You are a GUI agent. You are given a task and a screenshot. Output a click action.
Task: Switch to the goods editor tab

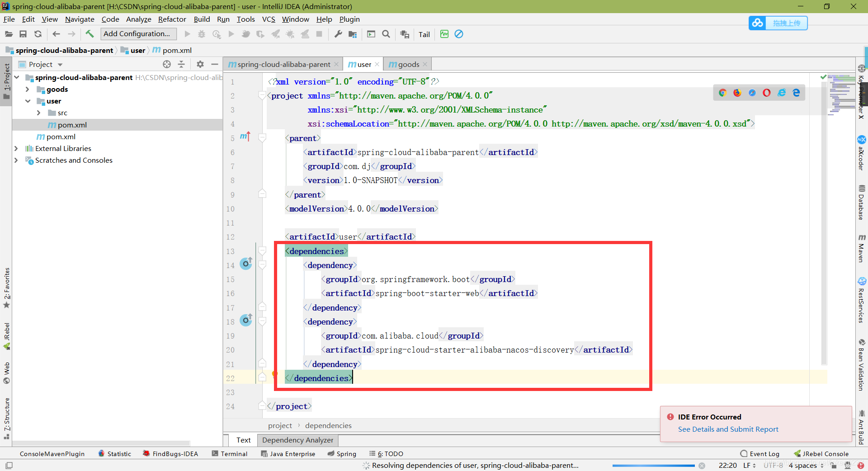tap(408, 64)
